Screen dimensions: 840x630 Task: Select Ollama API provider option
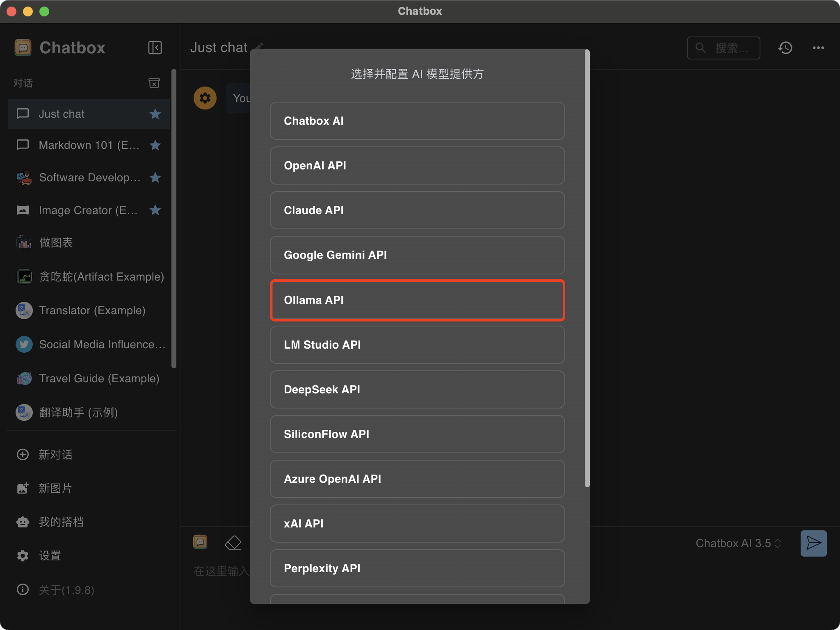[x=417, y=300]
